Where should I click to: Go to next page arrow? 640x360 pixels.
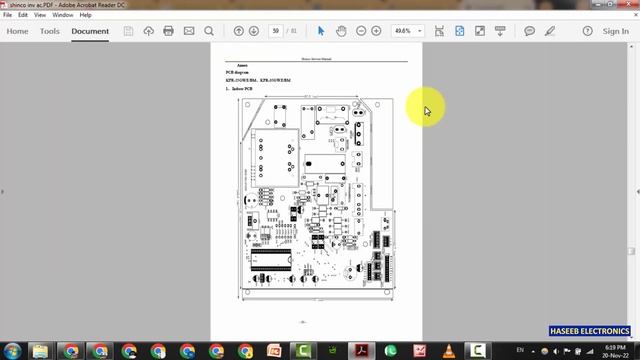tap(254, 31)
